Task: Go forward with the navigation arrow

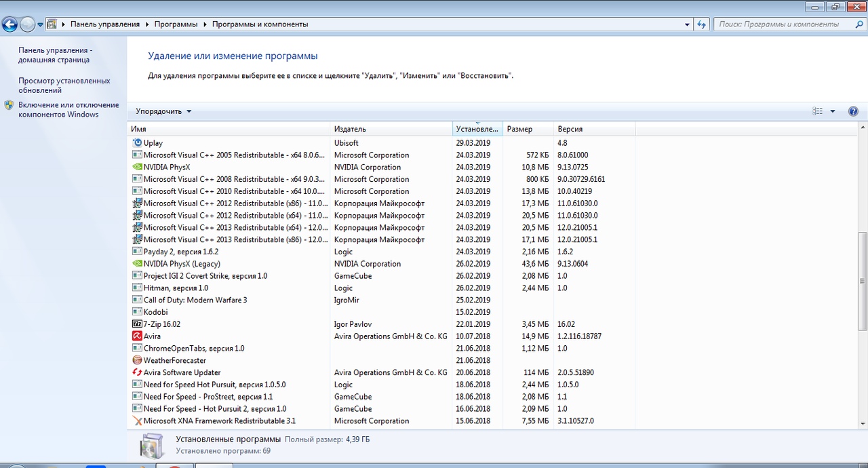Action: (x=27, y=24)
